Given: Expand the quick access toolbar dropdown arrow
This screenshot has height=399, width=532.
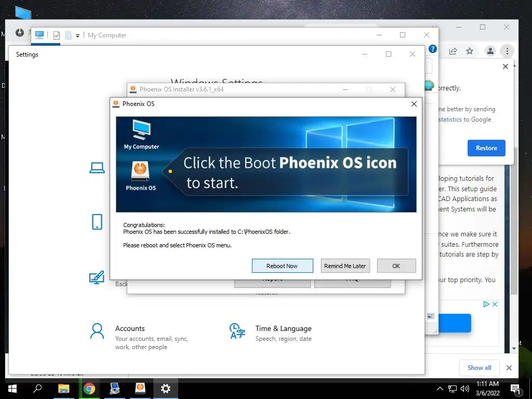Looking at the screenshot, I should point(78,36).
